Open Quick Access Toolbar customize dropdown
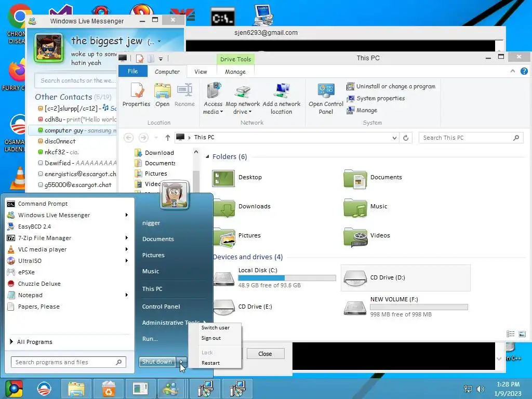Viewport: 532px width, 399px height. click(x=161, y=59)
